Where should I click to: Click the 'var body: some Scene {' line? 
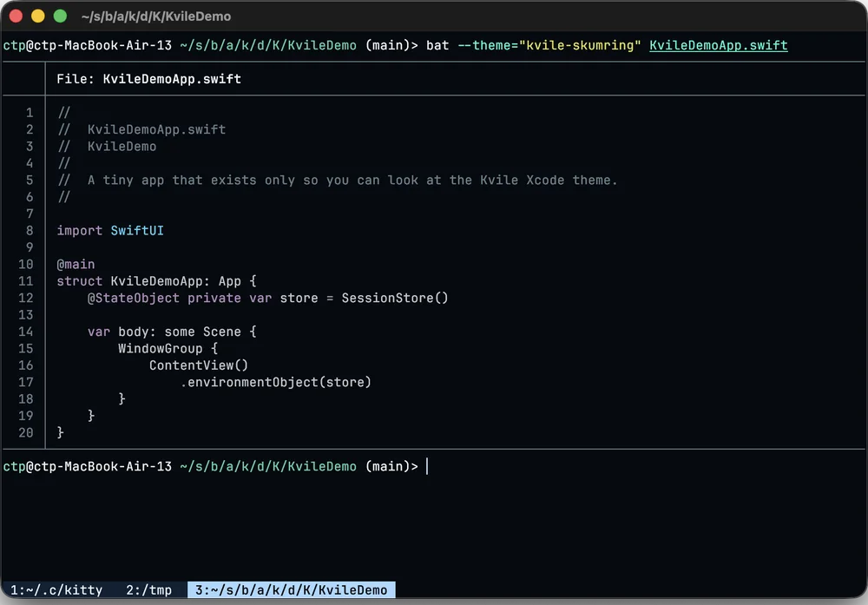click(172, 332)
